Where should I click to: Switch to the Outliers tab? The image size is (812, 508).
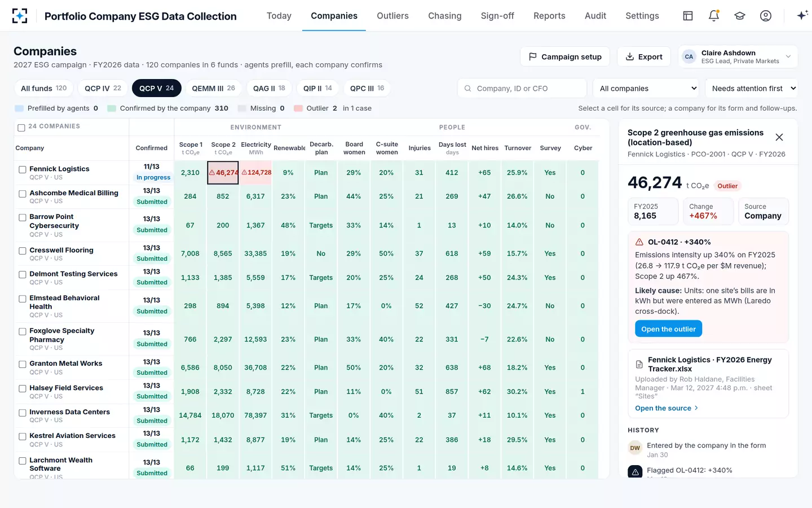tap(392, 16)
